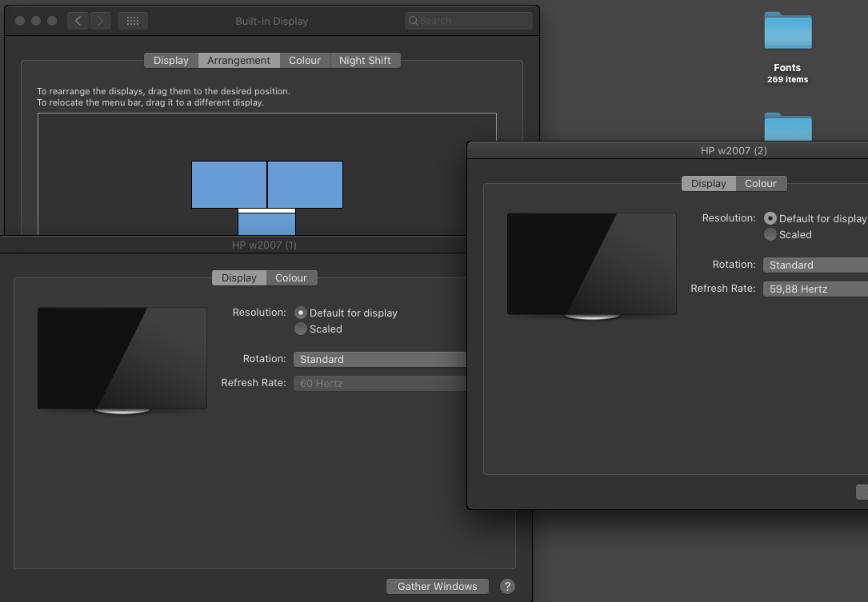Screen dimensions: 868x602
Task: Click the "269 items" label under Fonts
Action: pos(788,80)
